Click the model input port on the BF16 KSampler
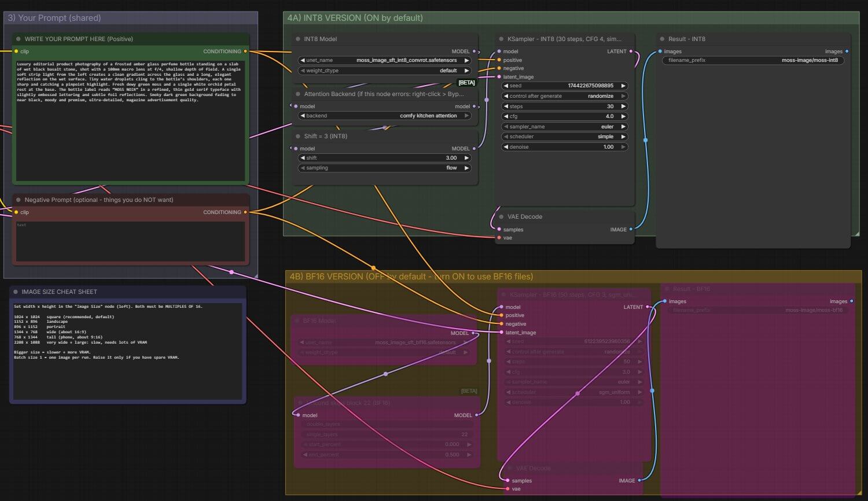Image resolution: width=868 pixels, height=501 pixels. tap(502, 307)
